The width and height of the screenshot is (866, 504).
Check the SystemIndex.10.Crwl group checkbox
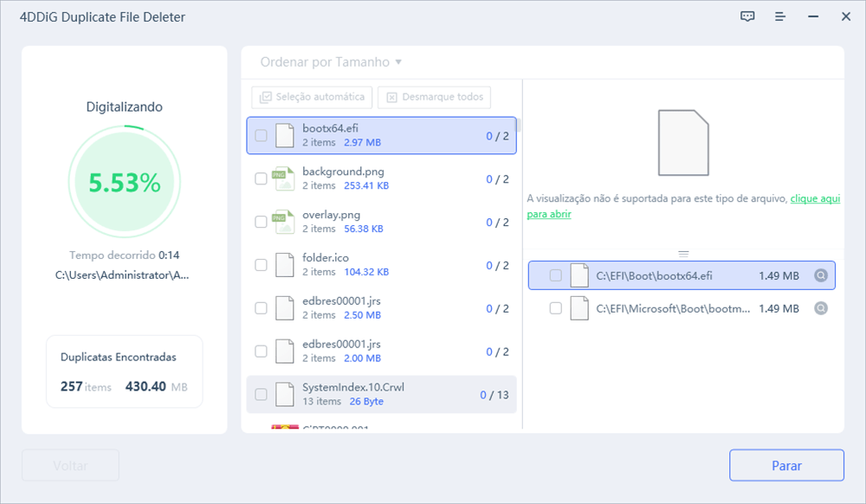(x=261, y=394)
